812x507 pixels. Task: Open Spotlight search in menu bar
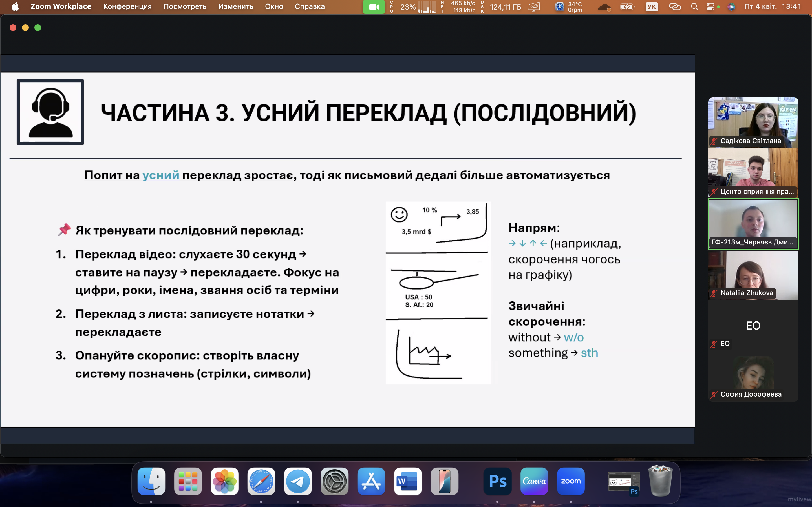694,7
